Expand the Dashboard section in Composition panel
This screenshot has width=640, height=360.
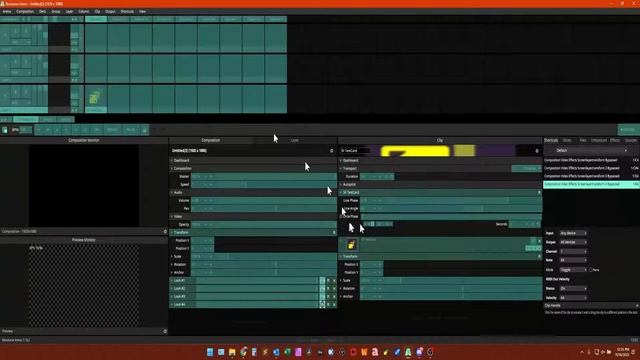(172, 160)
